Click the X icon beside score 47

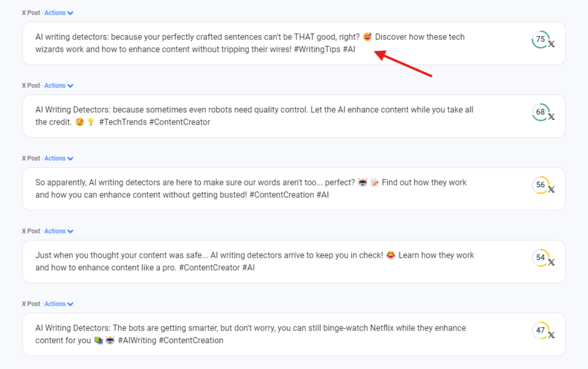tap(551, 335)
